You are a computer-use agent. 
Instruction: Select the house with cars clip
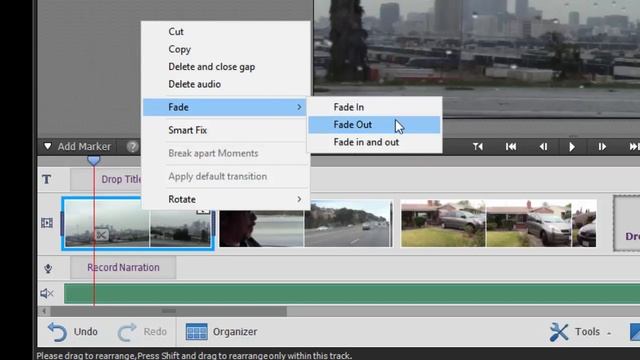point(498,223)
